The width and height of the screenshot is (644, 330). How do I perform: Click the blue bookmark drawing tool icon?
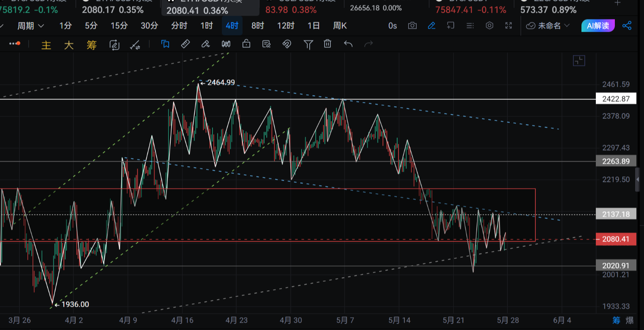coord(165,44)
